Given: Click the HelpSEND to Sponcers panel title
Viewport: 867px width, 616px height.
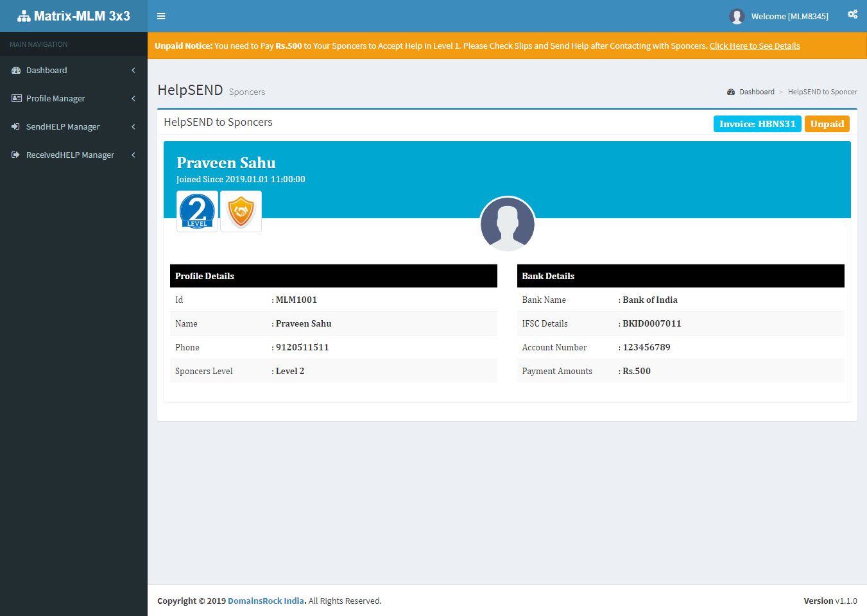Looking at the screenshot, I should pyautogui.click(x=218, y=122).
